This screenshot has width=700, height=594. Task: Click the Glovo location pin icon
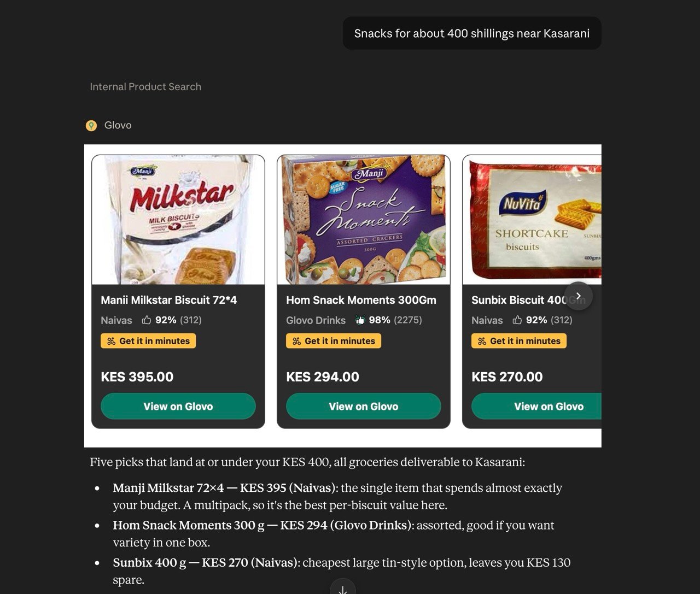pyautogui.click(x=91, y=126)
